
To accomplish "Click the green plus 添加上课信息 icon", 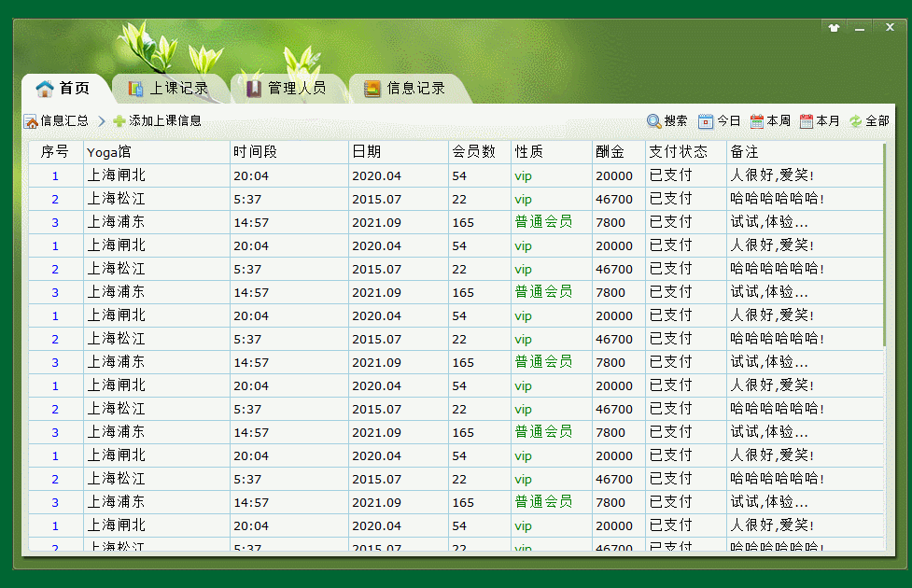I will click(119, 121).
